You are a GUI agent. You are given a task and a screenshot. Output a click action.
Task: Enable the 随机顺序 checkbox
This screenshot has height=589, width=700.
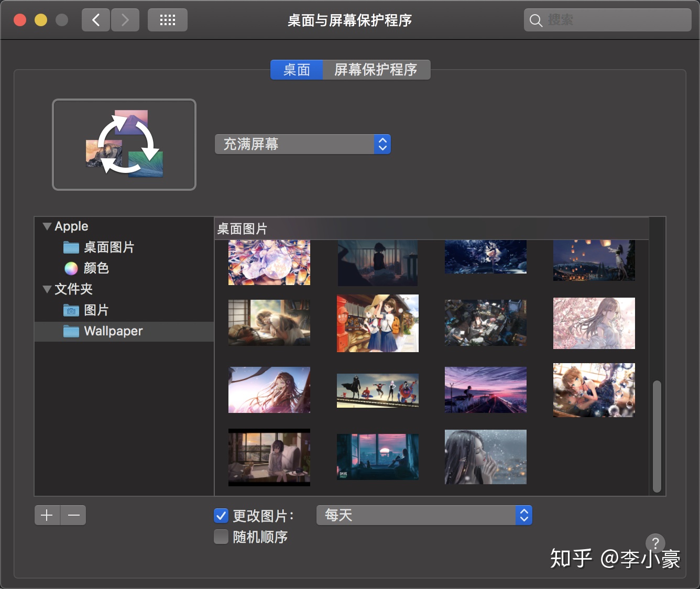point(221,537)
